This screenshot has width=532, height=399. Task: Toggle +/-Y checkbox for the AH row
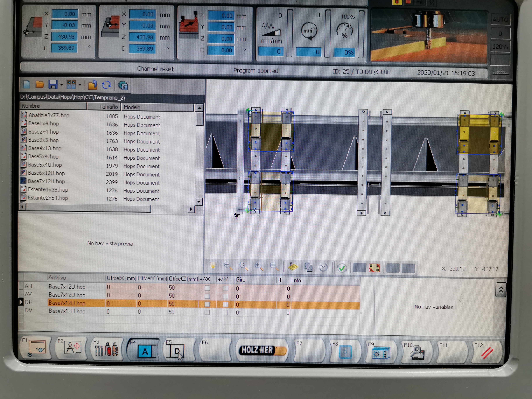pyautogui.click(x=225, y=288)
